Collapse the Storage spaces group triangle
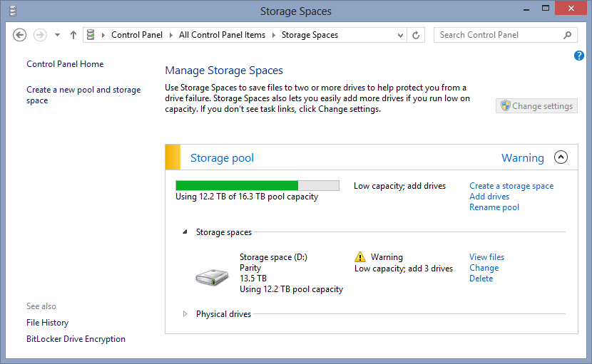Viewport: 592px width, 364px height. coord(185,232)
